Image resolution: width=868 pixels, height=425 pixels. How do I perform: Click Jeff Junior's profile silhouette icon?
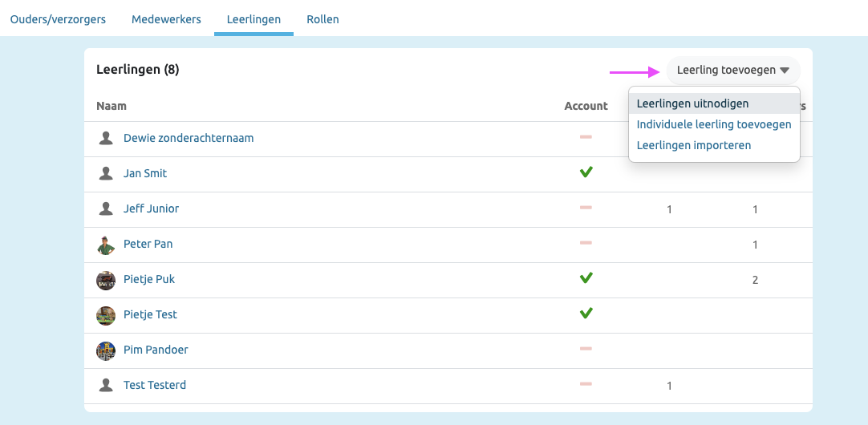click(x=106, y=208)
